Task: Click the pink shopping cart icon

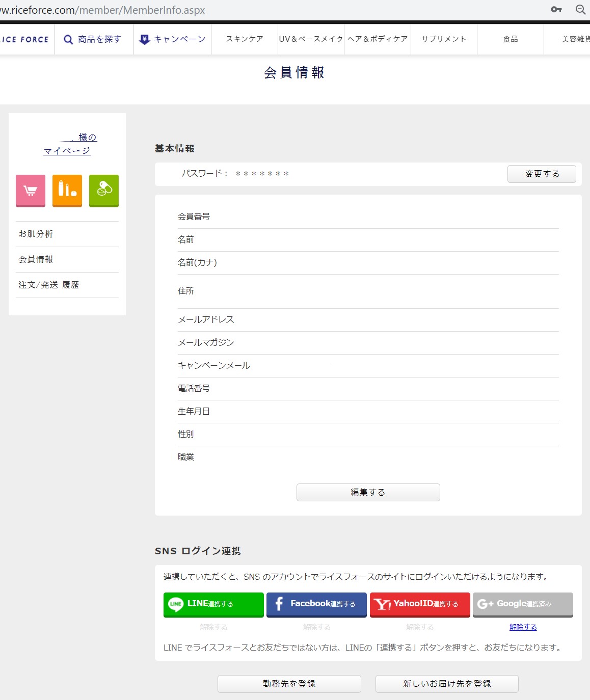Action: pos(31,191)
